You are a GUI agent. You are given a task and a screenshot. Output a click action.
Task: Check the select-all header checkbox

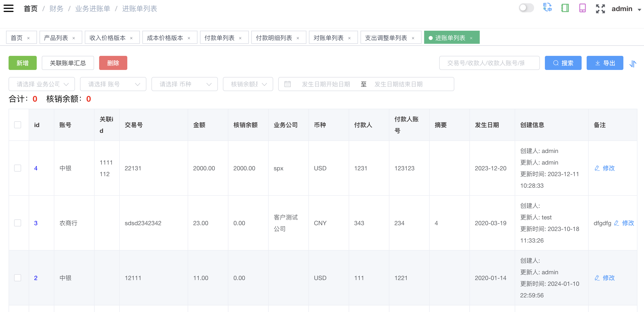[x=18, y=125]
